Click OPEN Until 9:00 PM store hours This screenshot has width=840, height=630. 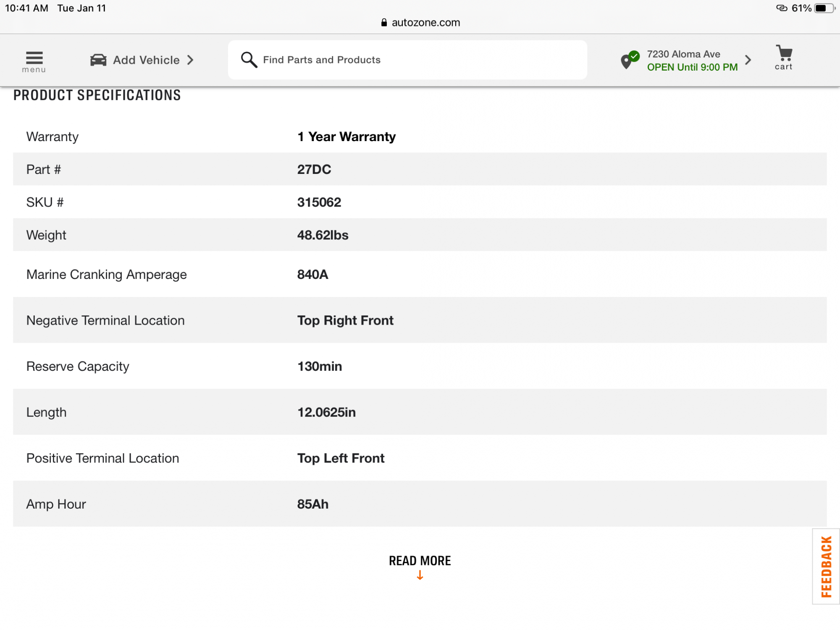692,67
